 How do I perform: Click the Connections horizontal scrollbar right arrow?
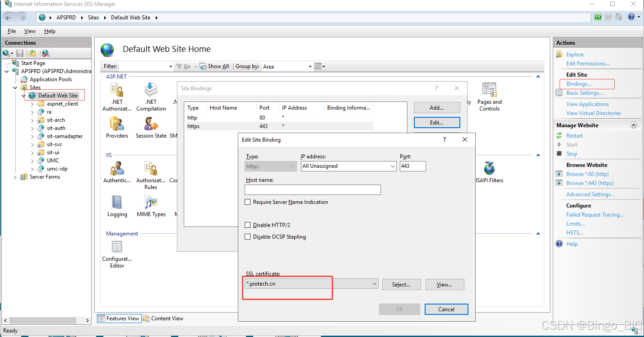(x=88, y=321)
